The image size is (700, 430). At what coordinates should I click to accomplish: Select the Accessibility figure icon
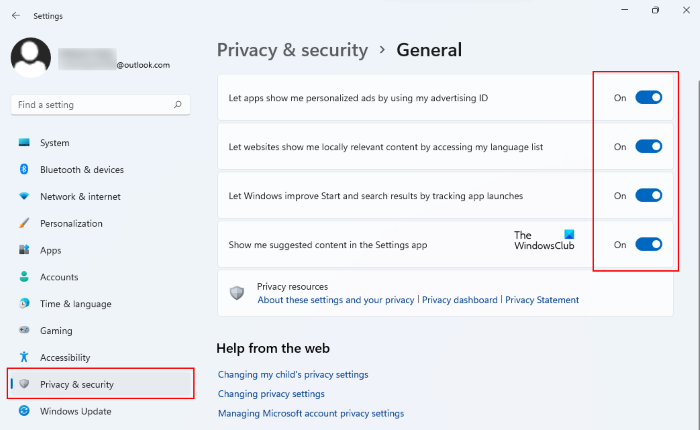click(x=24, y=357)
